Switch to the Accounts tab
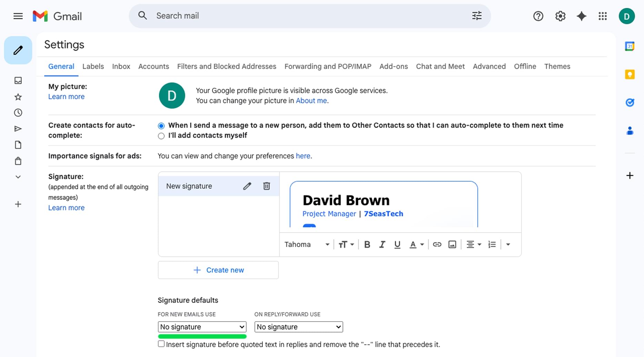The width and height of the screenshot is (644, 357). point(154,67)
